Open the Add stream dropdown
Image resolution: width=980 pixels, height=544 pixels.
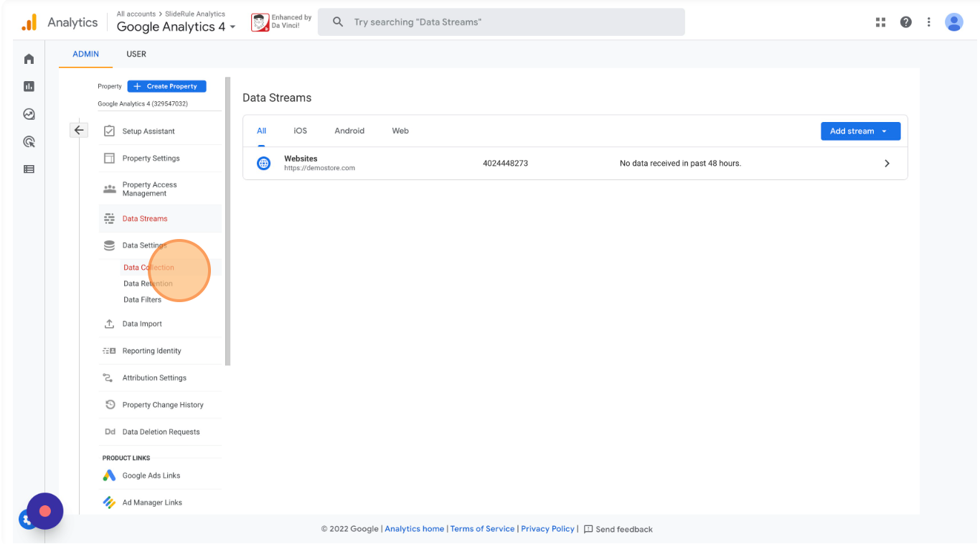click(x=859, y=131)
